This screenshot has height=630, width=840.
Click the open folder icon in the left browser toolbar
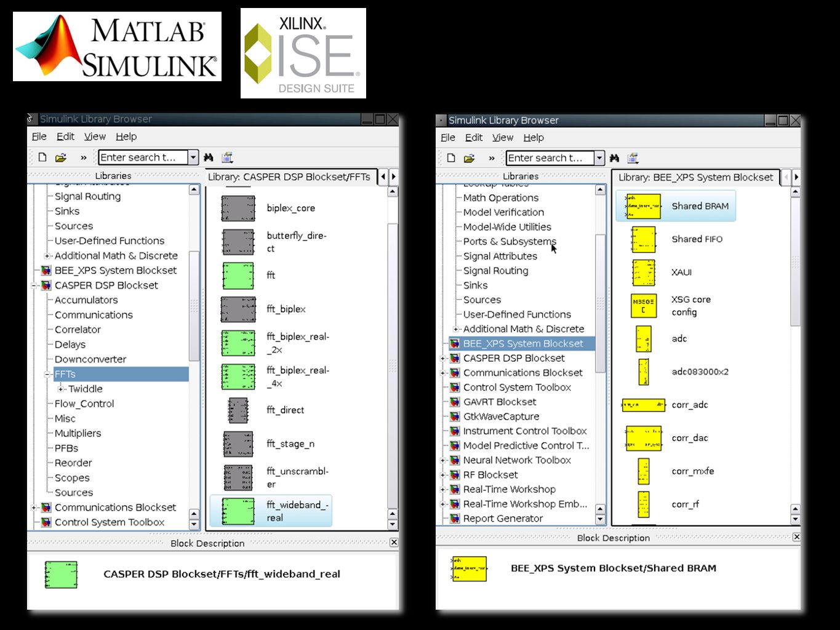61,157
